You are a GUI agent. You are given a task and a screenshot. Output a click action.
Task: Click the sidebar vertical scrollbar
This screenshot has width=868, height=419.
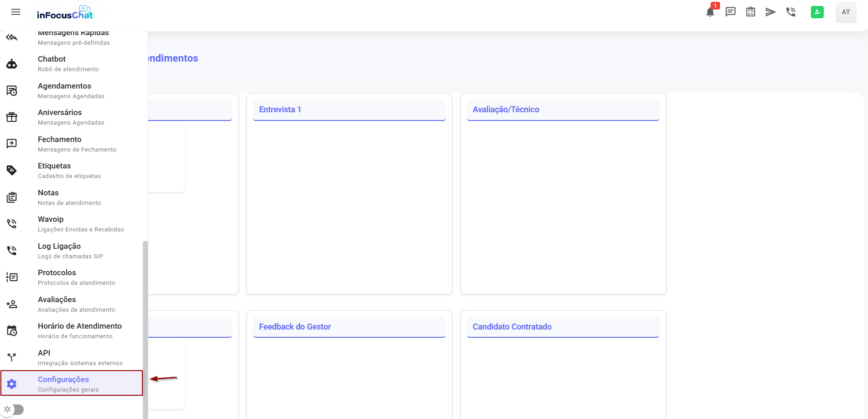click(x=145, y=329)
